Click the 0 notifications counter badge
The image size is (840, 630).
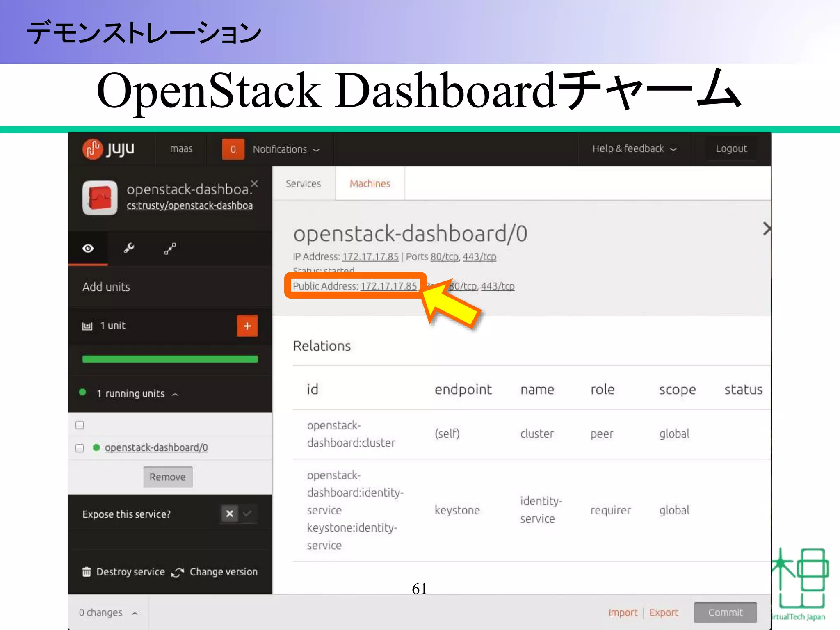click(233, 149)
